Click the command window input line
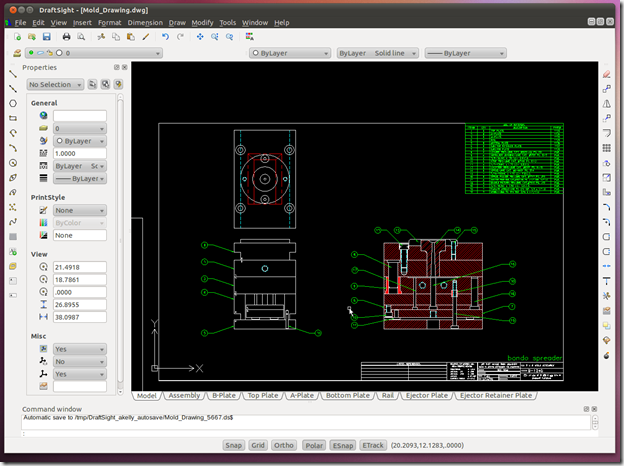Viewport: 624px width, 466px height. click(x=306, y=434)
